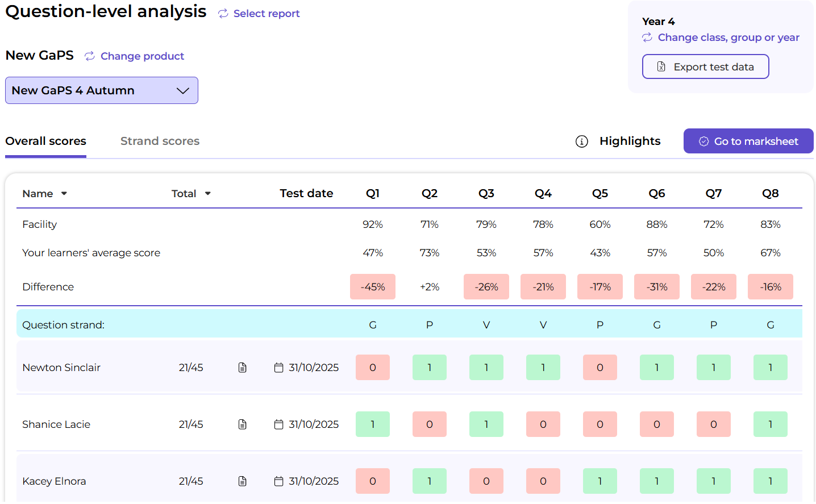The height and width of the screenshot is (504, 816).
Task: Toggle Newton Sinclair's Q1 score cell
Action: (x=373, y=368)
